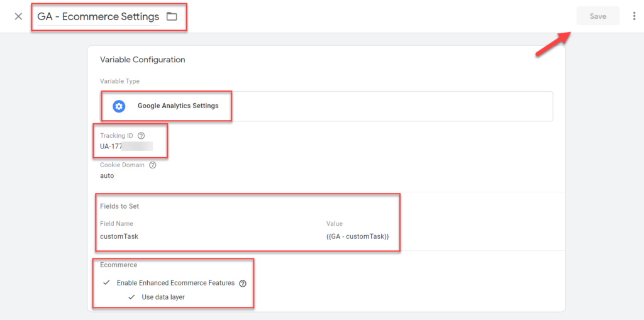Click the Value column header

point(335,223)
